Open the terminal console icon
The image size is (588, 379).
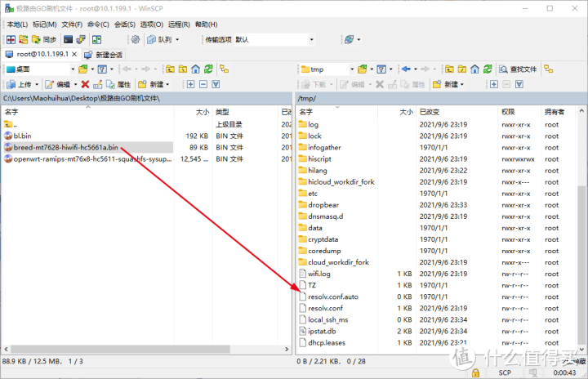pyautogui.click(x=68, y=39)
